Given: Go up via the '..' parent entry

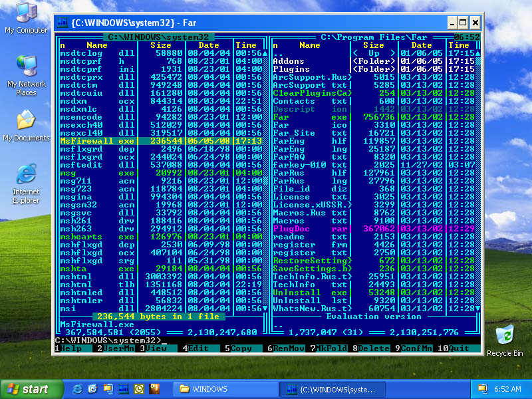Looking at the screenshot, I should pos(277,54).
